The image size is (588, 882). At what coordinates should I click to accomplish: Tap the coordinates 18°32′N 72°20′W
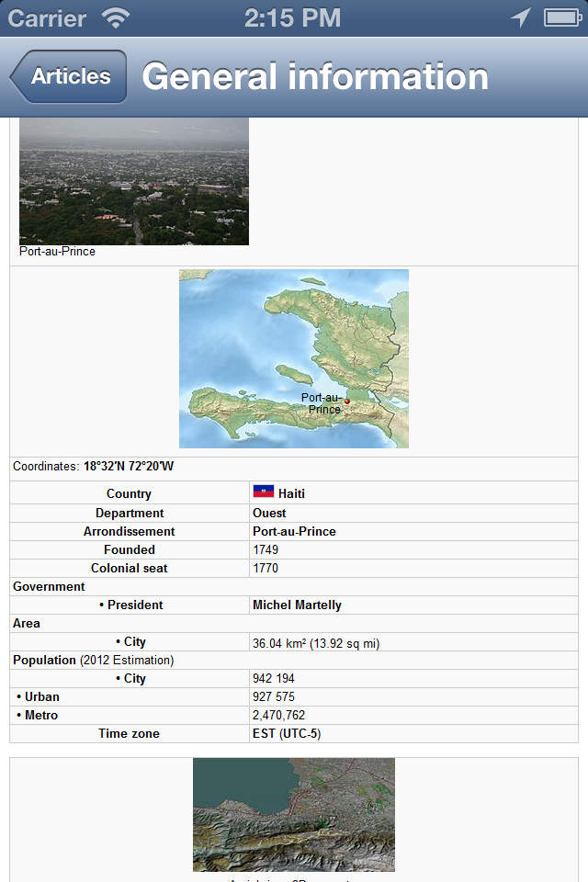pos(129,467)
